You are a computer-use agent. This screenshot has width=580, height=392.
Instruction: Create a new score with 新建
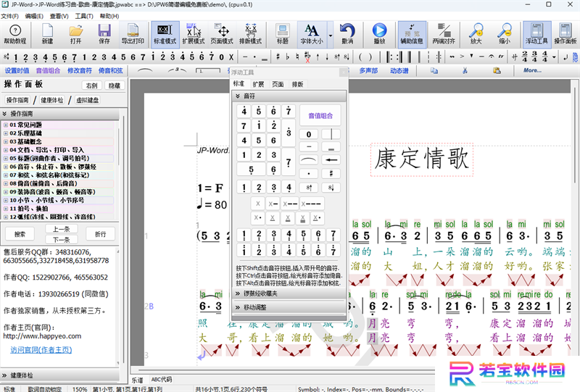click(47, 34)
